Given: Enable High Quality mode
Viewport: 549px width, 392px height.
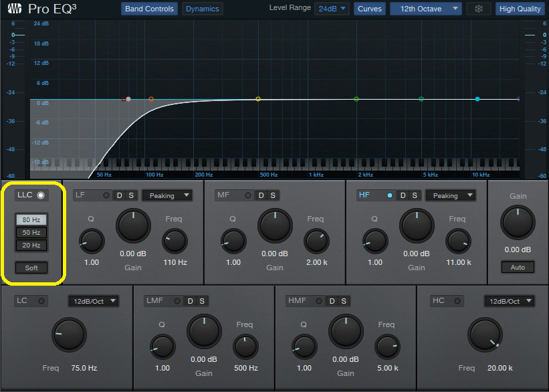Looking at the screenshot, I should pos(520,9).
